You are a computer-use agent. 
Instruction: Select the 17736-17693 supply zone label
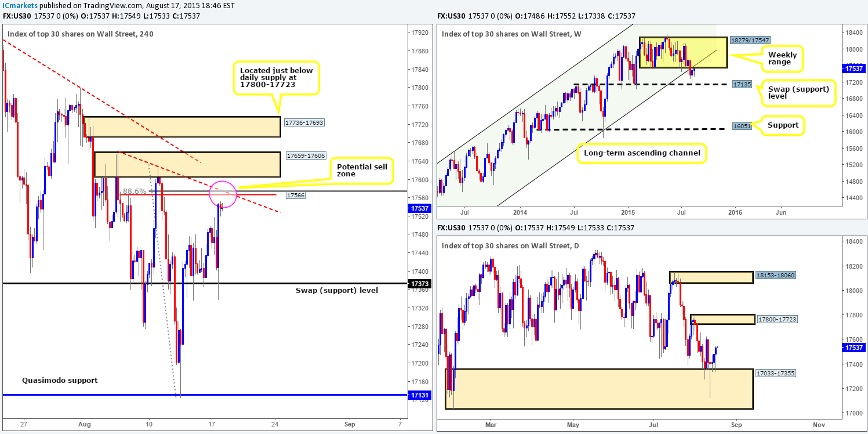307,122
